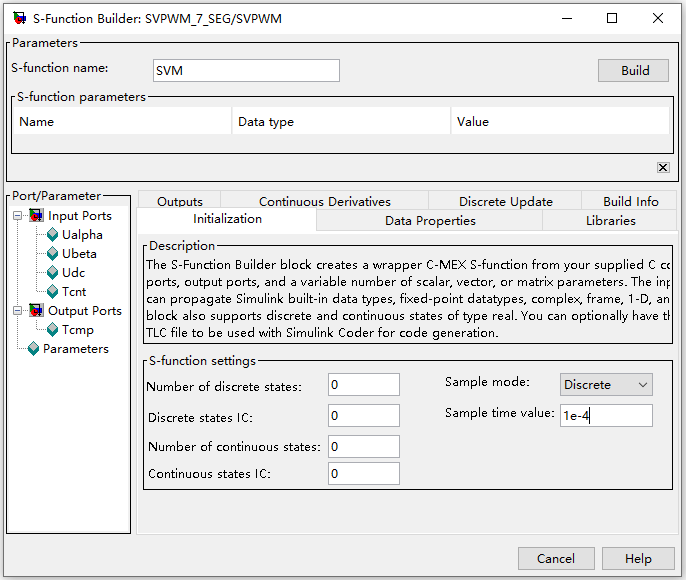The width and height of the screenshot is (686, 580).
Task: Click the Help button
Action: (x=638, y=559)
